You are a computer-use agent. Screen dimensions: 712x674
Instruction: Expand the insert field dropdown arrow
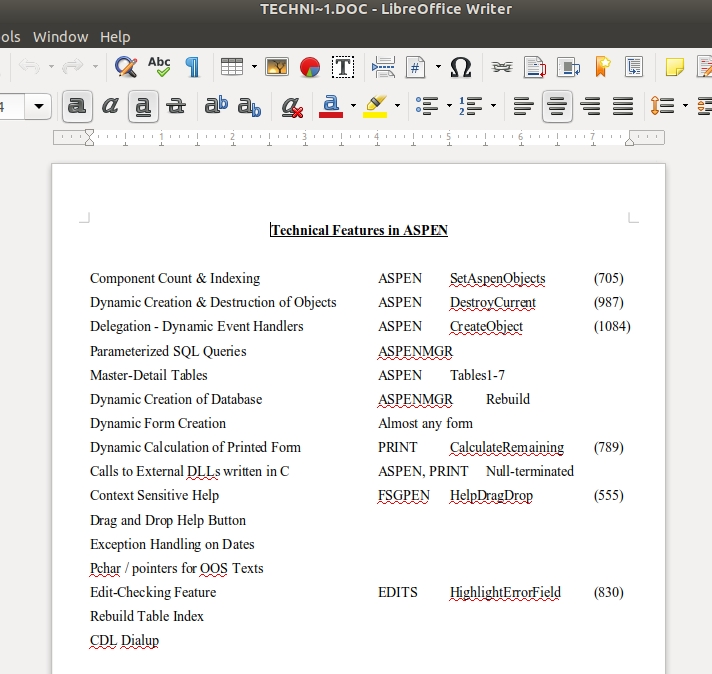click(x=438, y=67)
